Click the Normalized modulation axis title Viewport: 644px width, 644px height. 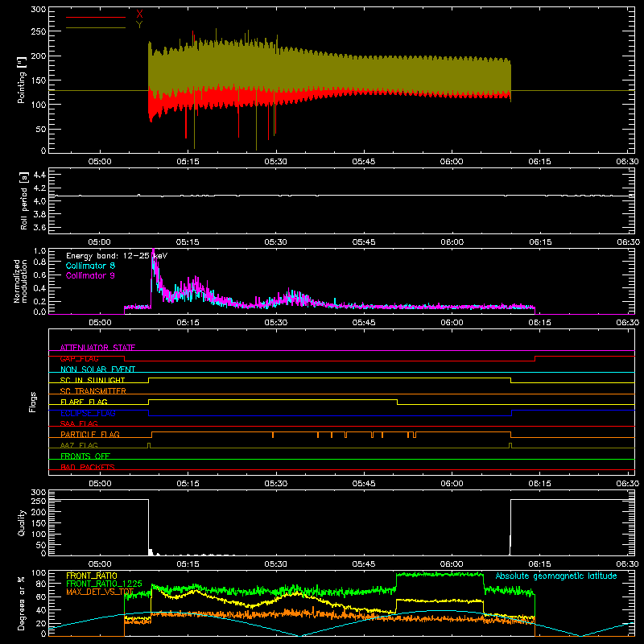(19, 281)
